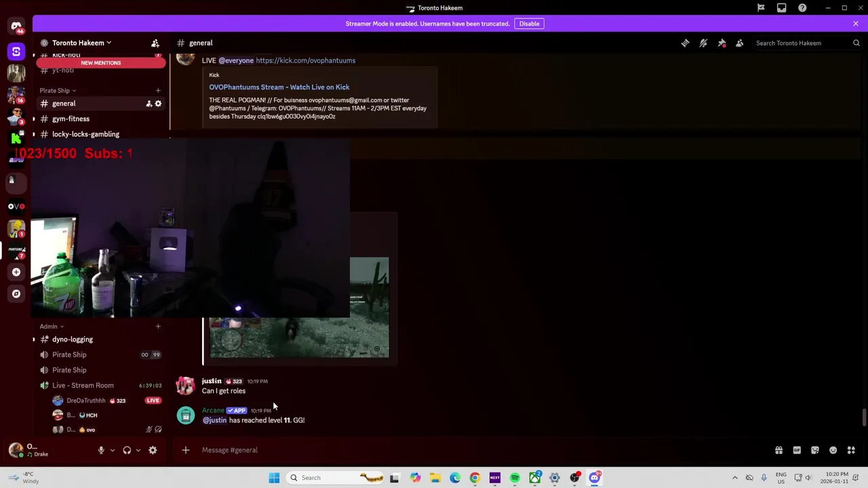Open OBS Studio from the taskbar
This screenshot has height=488, width=868.
574,478
